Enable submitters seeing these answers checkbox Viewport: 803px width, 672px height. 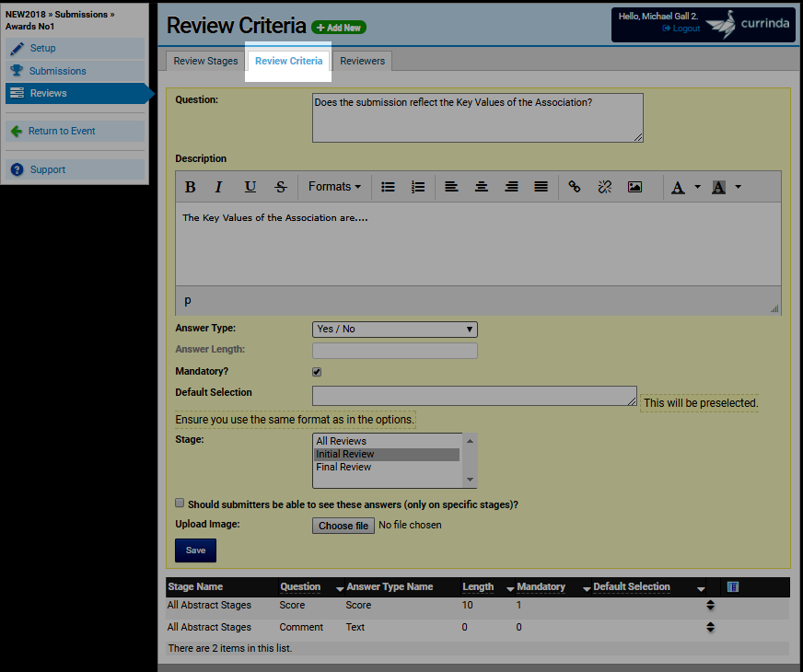[x=180, y=504]
